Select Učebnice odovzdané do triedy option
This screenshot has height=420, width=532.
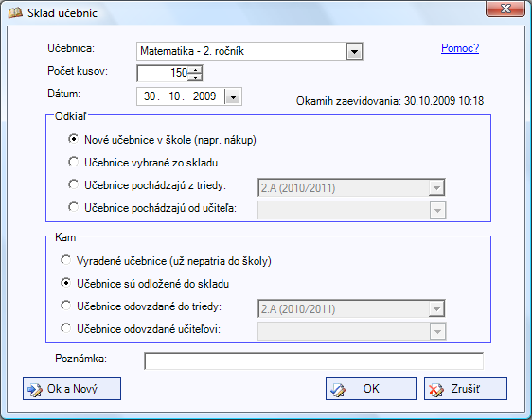click(x=65, y=306)
